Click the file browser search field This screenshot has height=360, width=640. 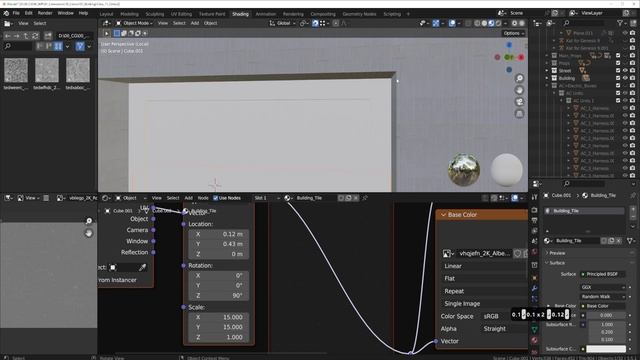18,47
